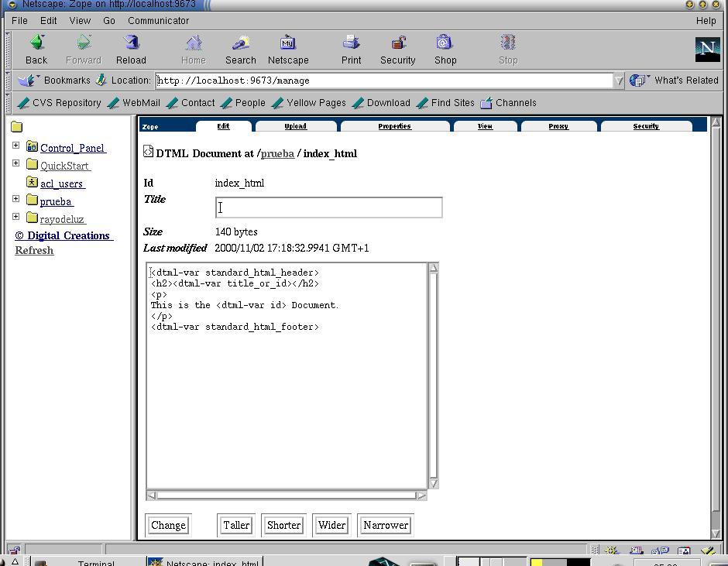Click the Netscape N logo
Viewport: 728px width, 566px height.
coord(707,50)
